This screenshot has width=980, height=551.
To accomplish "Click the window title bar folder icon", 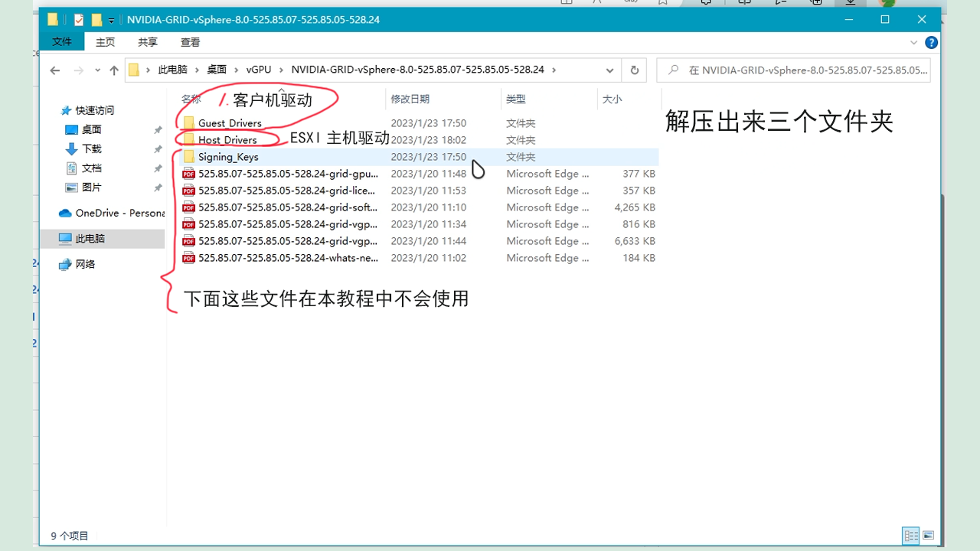I will [53, 20].
